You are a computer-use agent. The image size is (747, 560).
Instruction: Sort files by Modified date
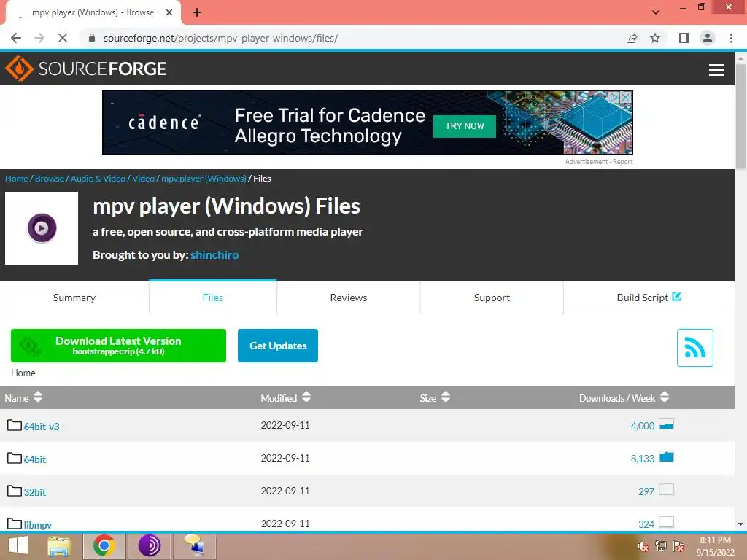285,397
